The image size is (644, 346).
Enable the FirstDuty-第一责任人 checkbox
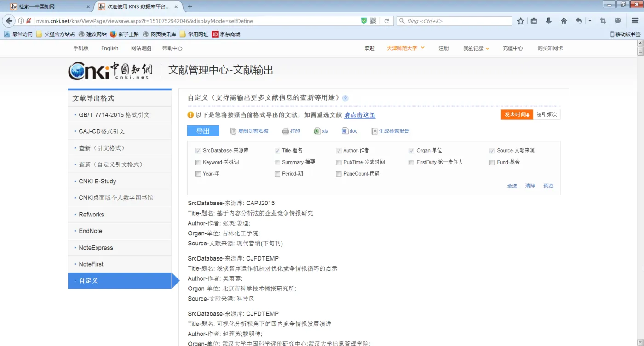(x=412, y=162)
